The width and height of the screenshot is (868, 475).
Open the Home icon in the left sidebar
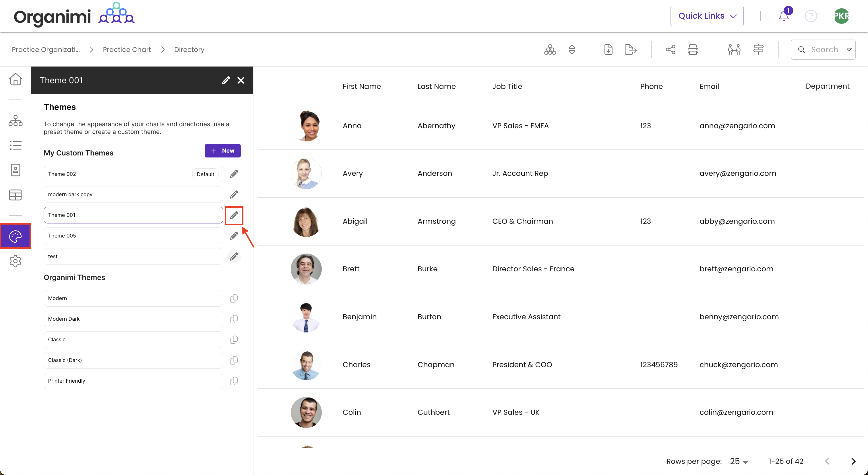[x=15, y=79]
